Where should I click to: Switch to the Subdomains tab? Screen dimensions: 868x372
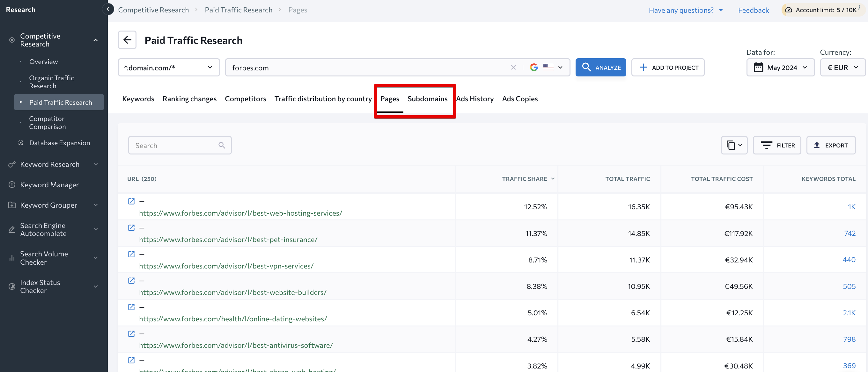click(427, 99)
